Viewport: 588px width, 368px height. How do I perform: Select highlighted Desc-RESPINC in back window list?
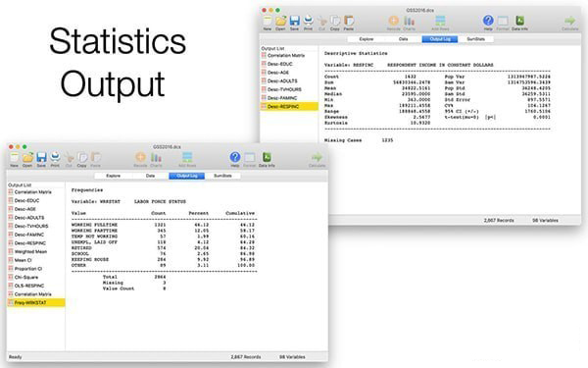point(289,107)
